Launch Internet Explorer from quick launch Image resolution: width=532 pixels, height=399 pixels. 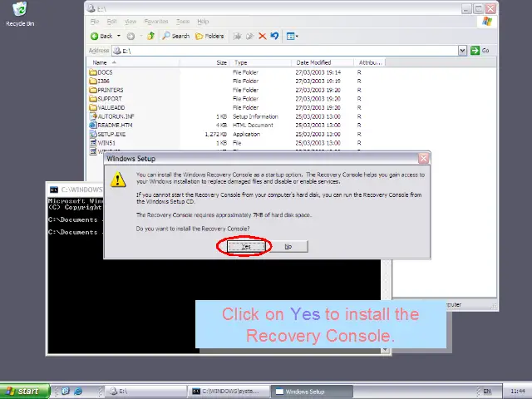pos(78,392)
